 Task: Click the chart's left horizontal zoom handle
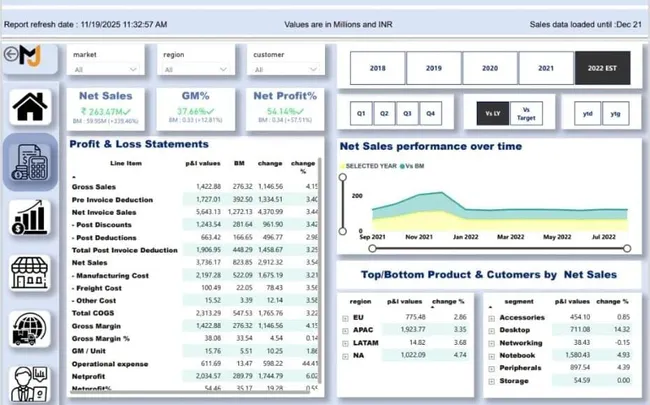pos(372,248)
